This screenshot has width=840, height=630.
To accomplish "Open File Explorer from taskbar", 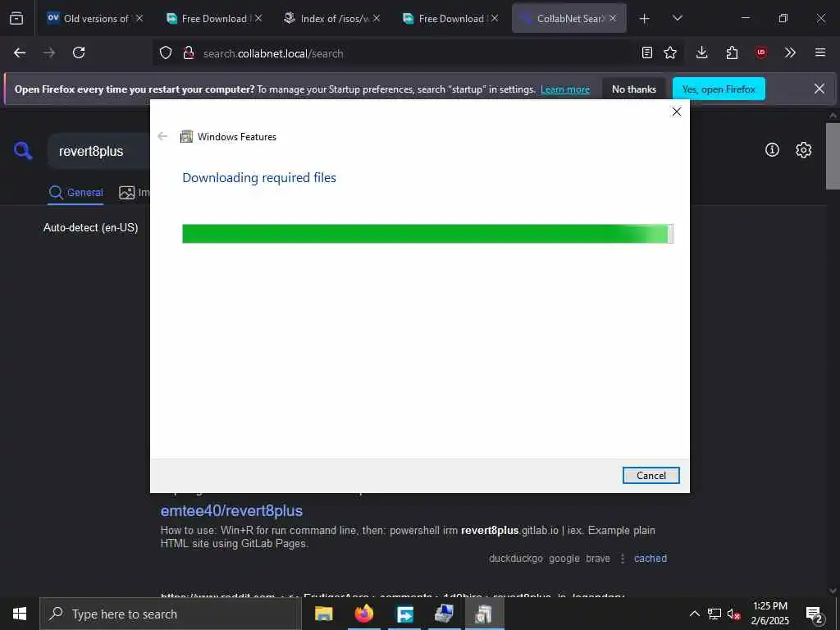I will pos(323,614).
